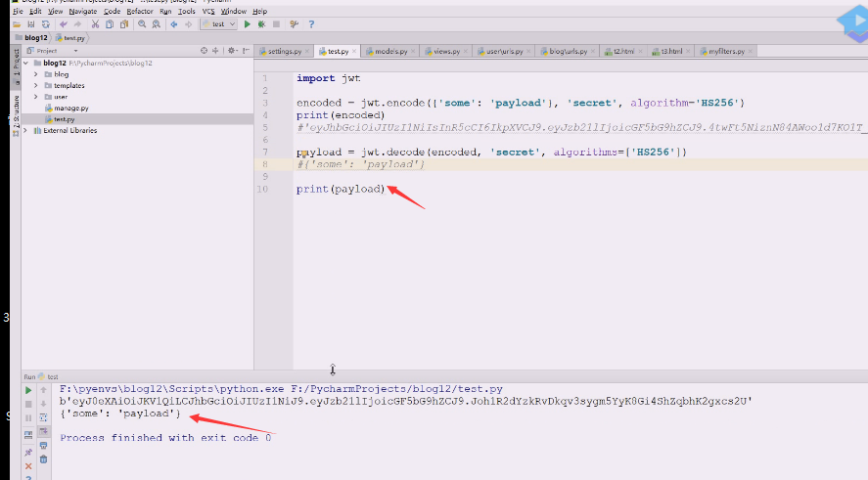Open the VCS menu

[208, 11]
